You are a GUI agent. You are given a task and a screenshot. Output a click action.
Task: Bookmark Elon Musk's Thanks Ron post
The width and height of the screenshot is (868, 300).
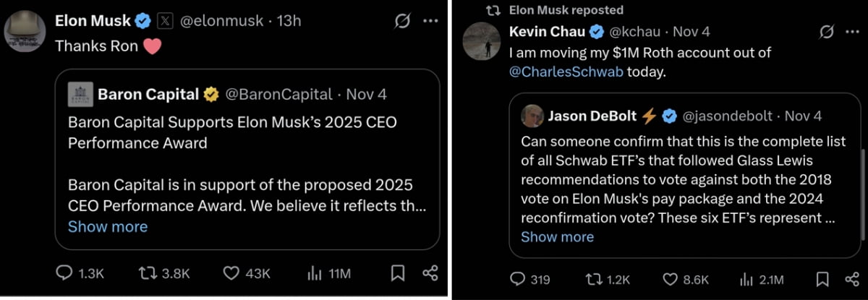[397, 273]
